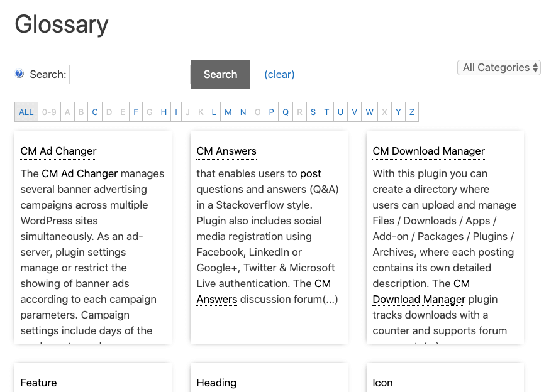This screenshot has height=392, width=556.
Task: Filter glossary by letter M
Action: point(228,112)
